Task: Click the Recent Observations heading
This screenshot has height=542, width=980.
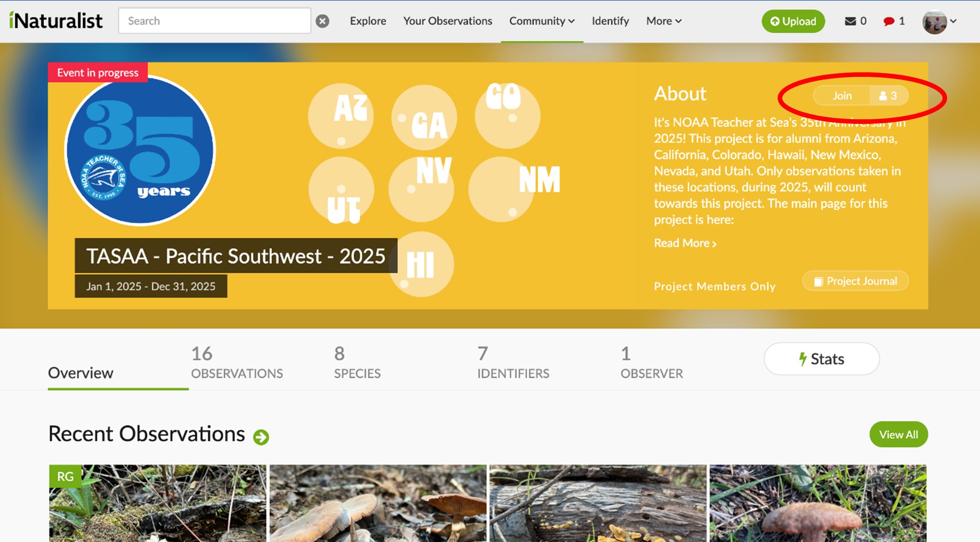Action: 147,434
